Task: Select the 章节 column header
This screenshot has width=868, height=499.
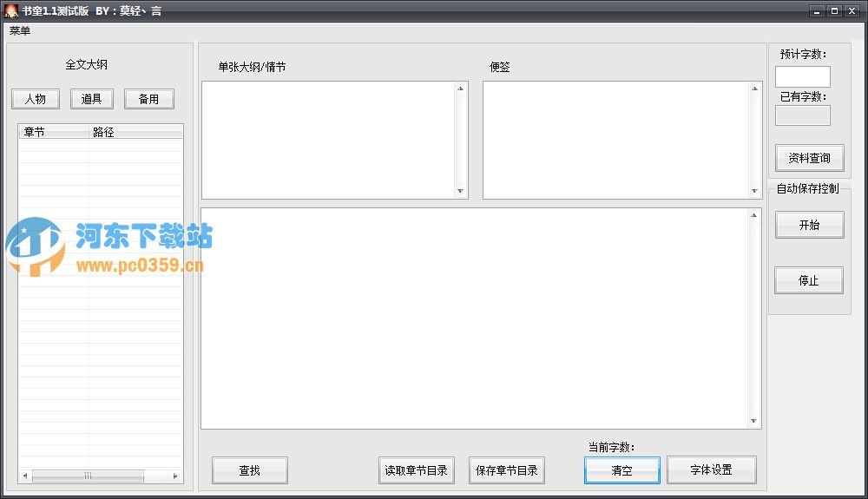Action: click(x=54, y=132)
